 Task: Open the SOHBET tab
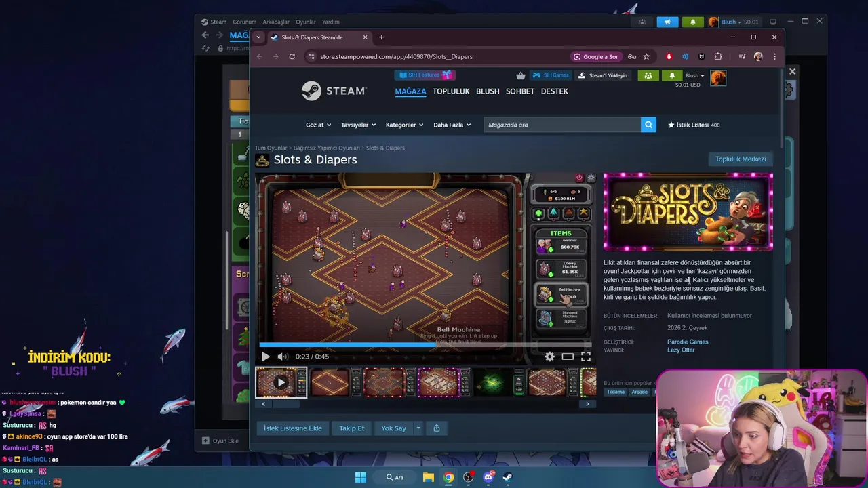point(520,91)
